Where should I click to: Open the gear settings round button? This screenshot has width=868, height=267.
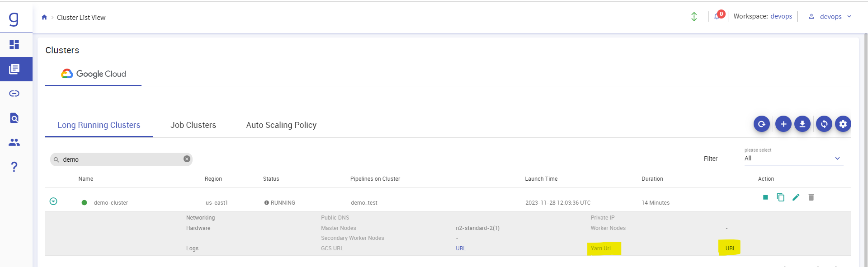tap(843, 124)
